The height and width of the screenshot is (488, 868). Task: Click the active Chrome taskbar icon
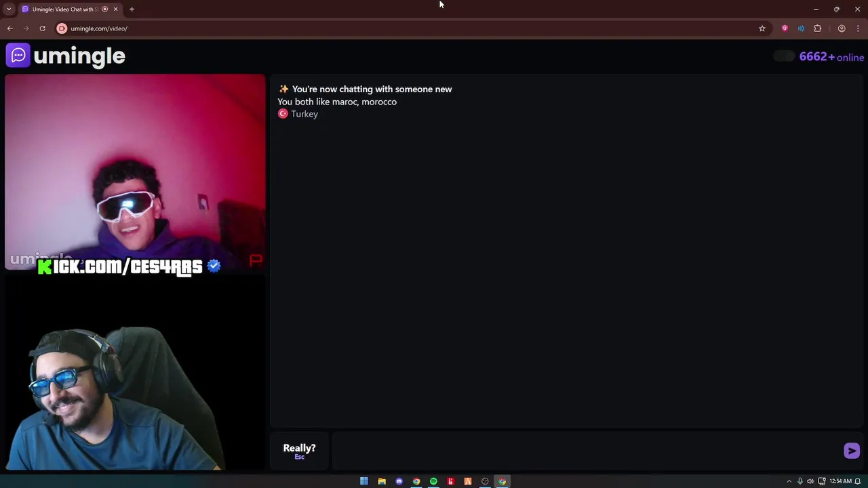tap(502, 481)
